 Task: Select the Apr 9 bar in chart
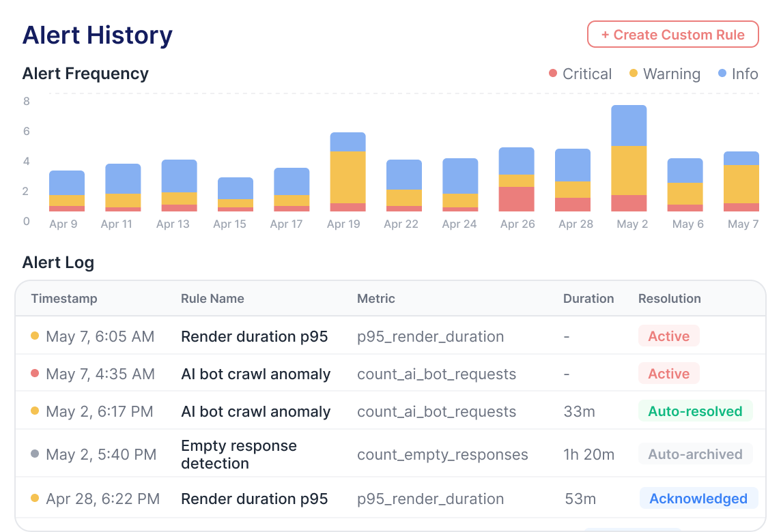[x=67, y=191]
